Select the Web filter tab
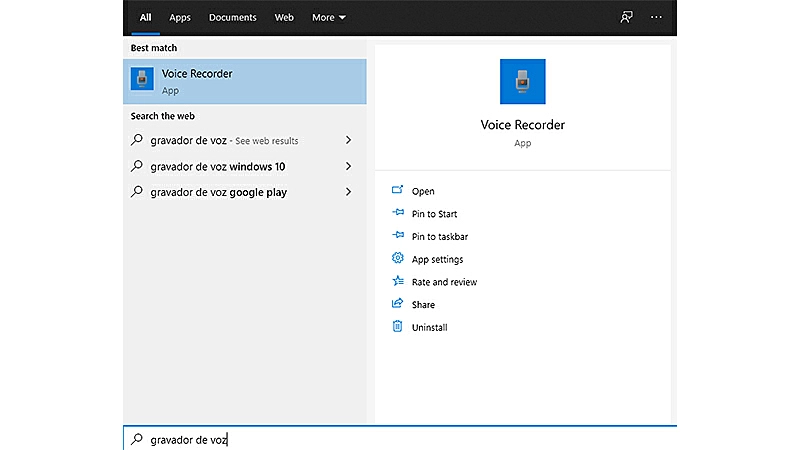The image size is (800, 450). [284, 17]
